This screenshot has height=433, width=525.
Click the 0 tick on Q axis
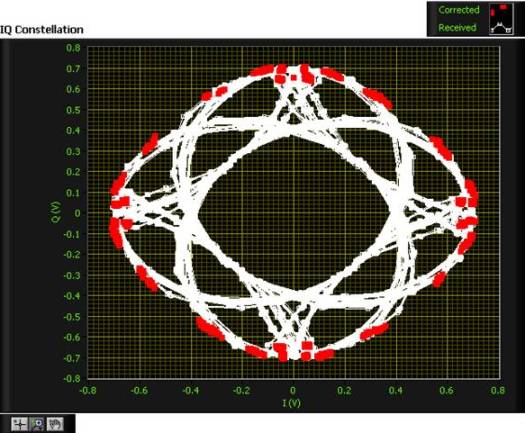(x=78, y=213)
